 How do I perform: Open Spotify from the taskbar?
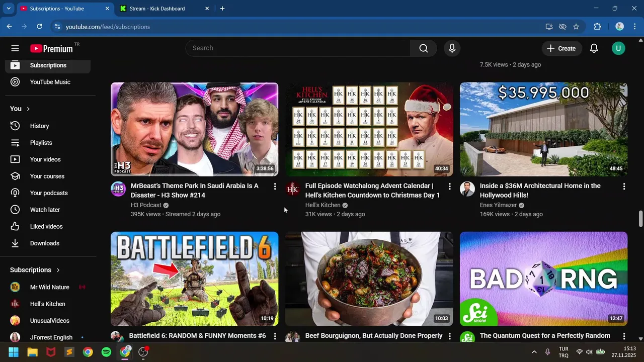[x=106, y=352]
